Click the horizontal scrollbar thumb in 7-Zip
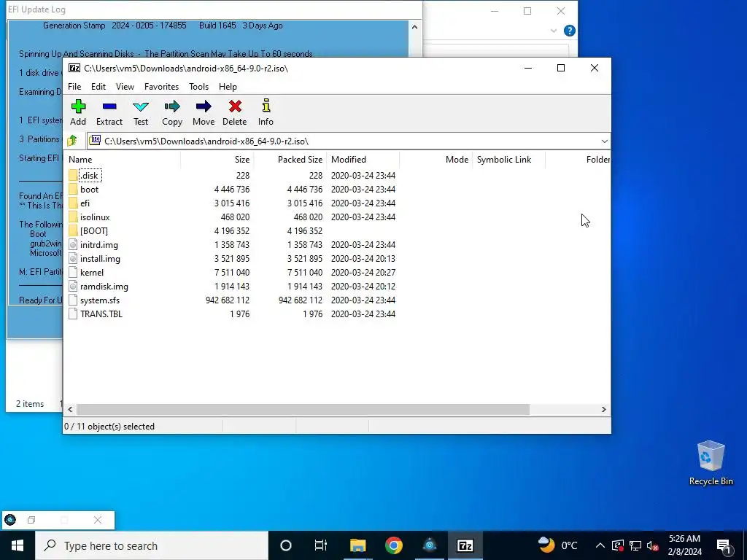Screen dimensions: 747x560 click(x=303, y=410)
